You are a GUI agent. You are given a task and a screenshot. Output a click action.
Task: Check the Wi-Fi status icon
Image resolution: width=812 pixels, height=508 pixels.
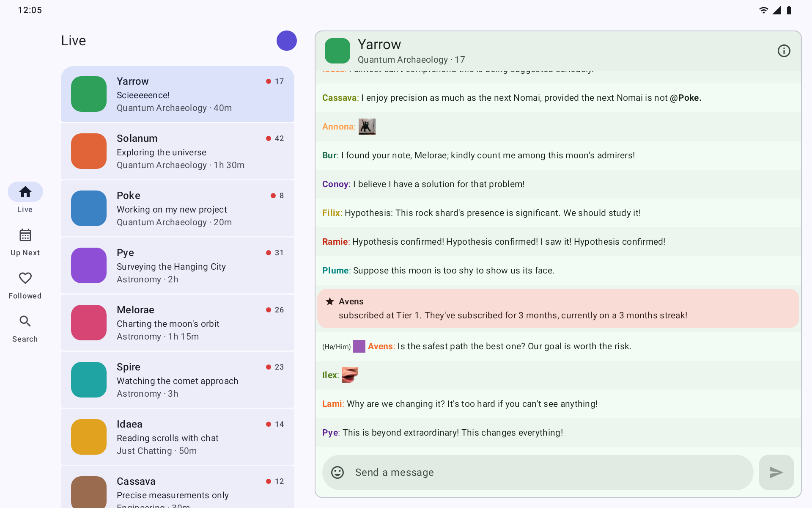tap(763, 10)
